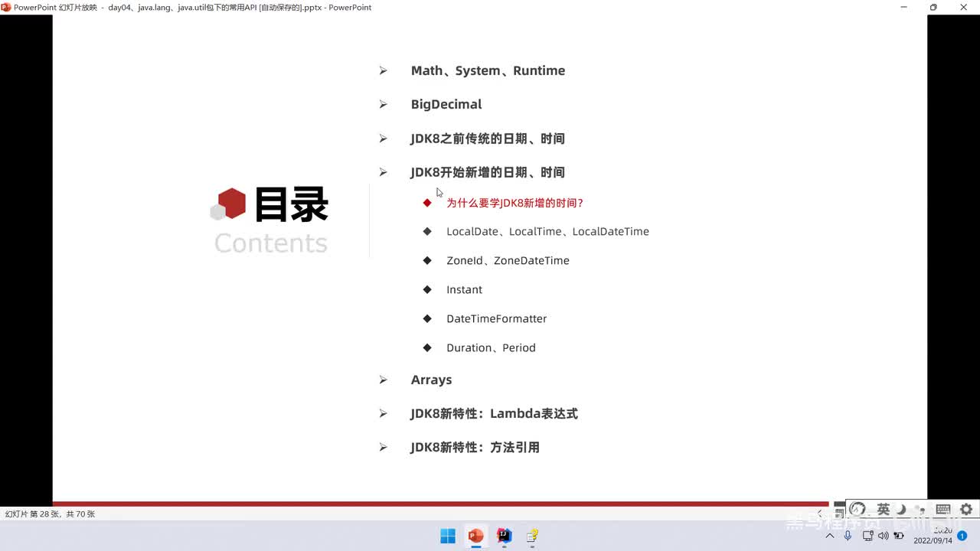Click the '目录' title text

click(291, 204)
